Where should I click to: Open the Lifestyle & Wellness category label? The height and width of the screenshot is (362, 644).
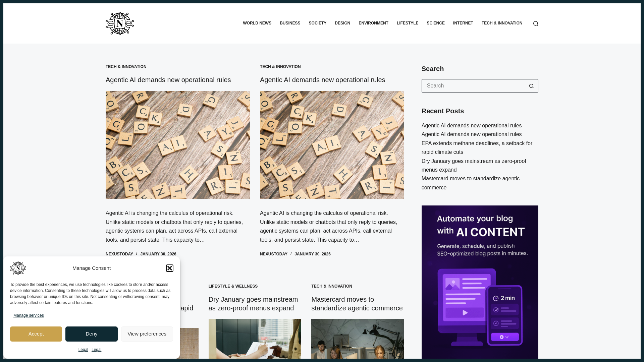point(233,286)
